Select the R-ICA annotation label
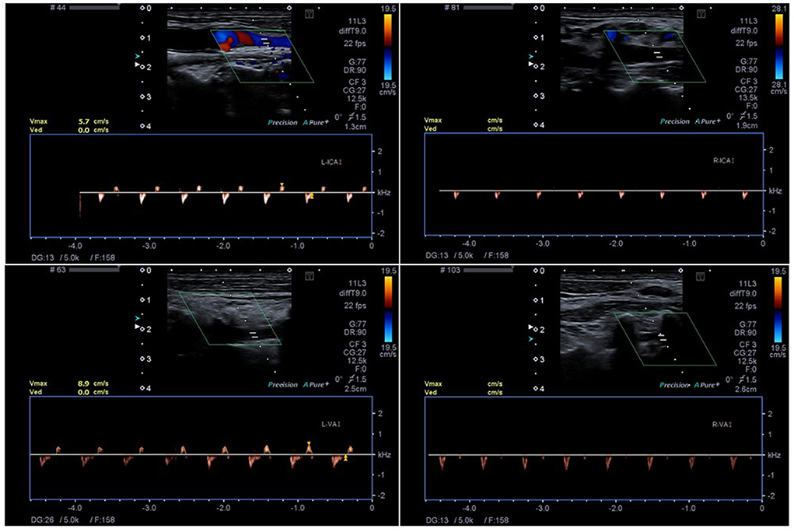The height and width of the screenshot is (532, 794). point(723,160)
